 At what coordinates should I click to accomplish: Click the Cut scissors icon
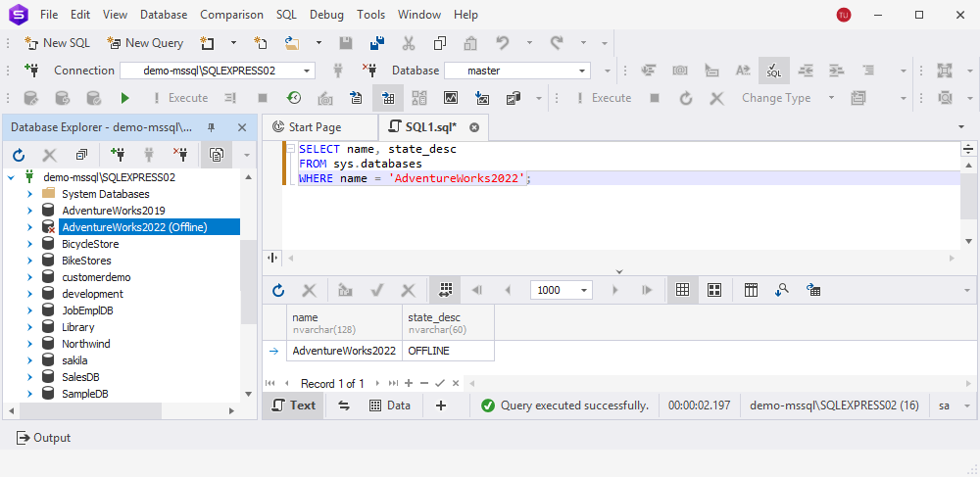click(409, 43)
